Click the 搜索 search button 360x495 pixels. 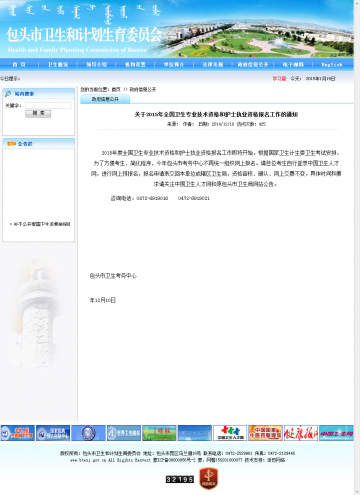point(38,114)
